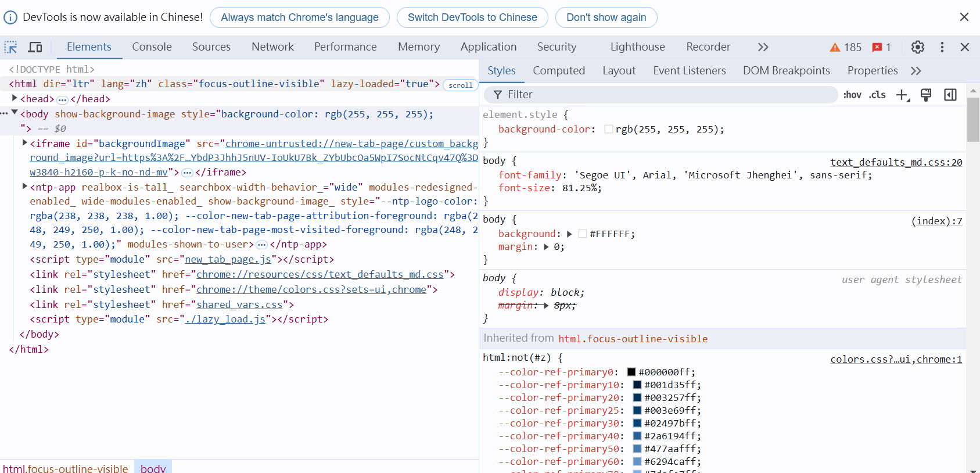Click the scroll badge on html element
The image size is (980, 473).
point(460,85)
